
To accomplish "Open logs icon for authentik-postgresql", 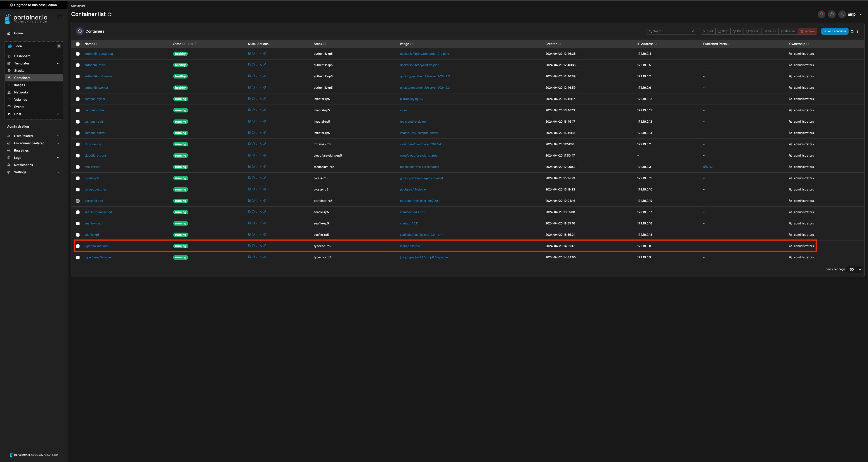I will [249, 53].
